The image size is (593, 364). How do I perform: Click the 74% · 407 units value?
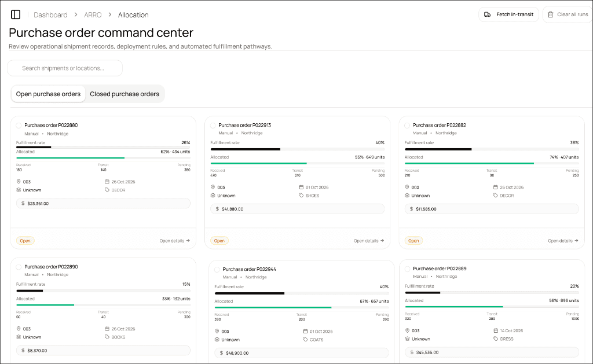click(564, 157)
